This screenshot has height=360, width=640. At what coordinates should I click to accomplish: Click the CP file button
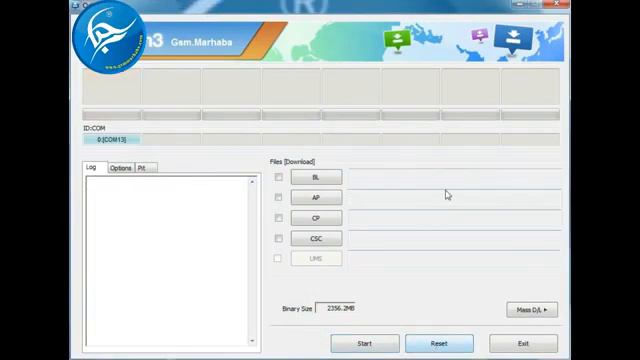[316, 218]
